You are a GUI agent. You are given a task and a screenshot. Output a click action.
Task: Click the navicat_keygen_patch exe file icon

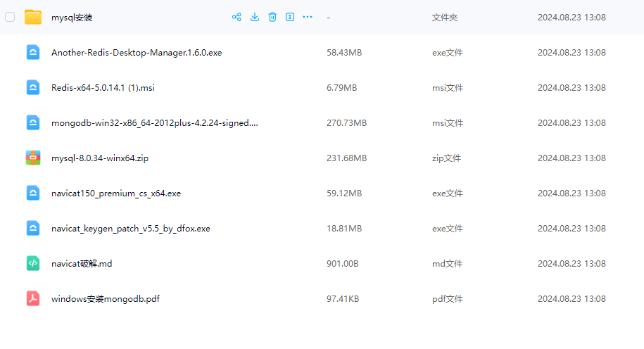click(x=33, y=228)
